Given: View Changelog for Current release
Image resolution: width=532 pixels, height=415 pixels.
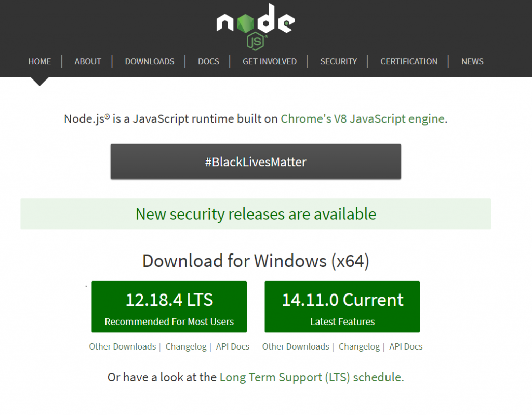Looking at the screenshot, I should (x=359, y=346).
